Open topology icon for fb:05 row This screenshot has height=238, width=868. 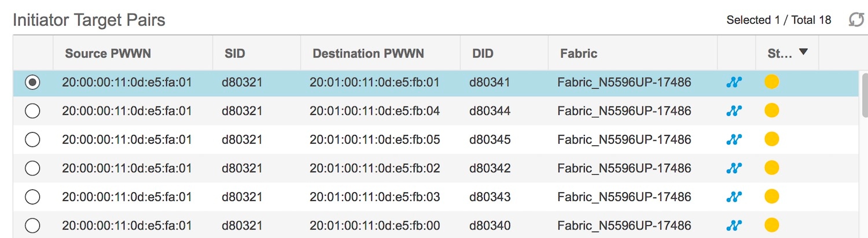click(734, 140)
